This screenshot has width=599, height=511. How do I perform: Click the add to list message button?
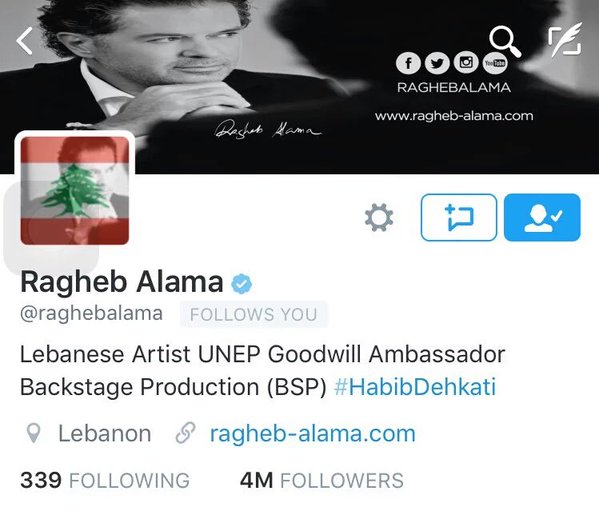pos(459,217)
